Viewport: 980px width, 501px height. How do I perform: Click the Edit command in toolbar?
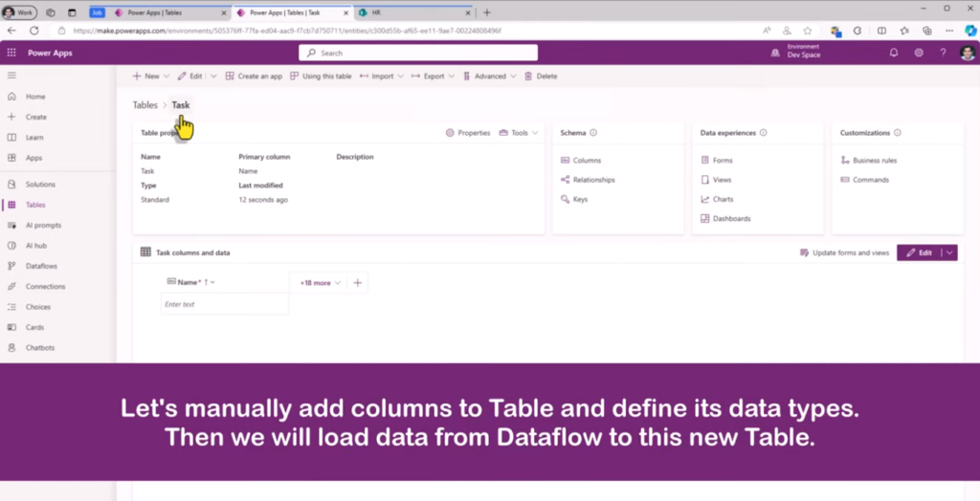(190, 76)
